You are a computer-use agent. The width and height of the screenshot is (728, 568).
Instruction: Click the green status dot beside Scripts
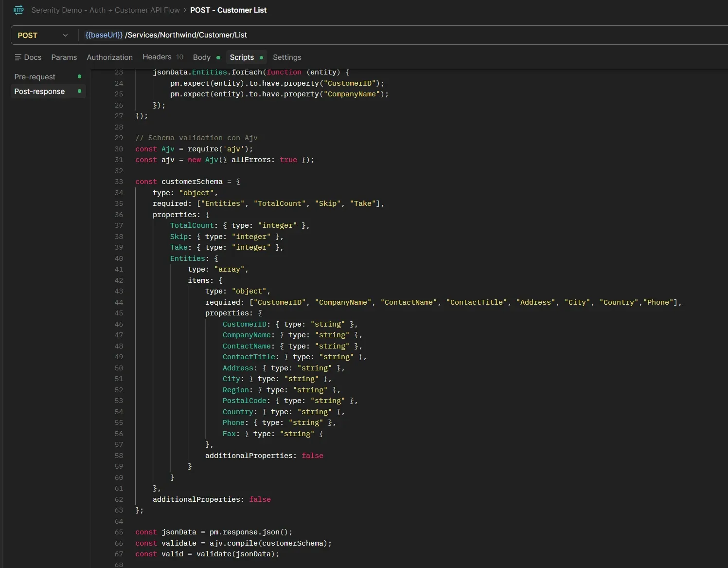click(x=262, y=57)
